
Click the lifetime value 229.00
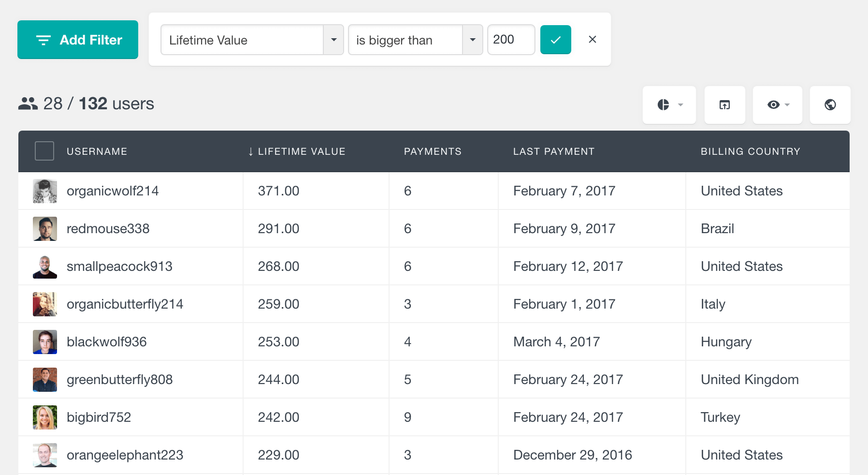click(x=279, y=455)
